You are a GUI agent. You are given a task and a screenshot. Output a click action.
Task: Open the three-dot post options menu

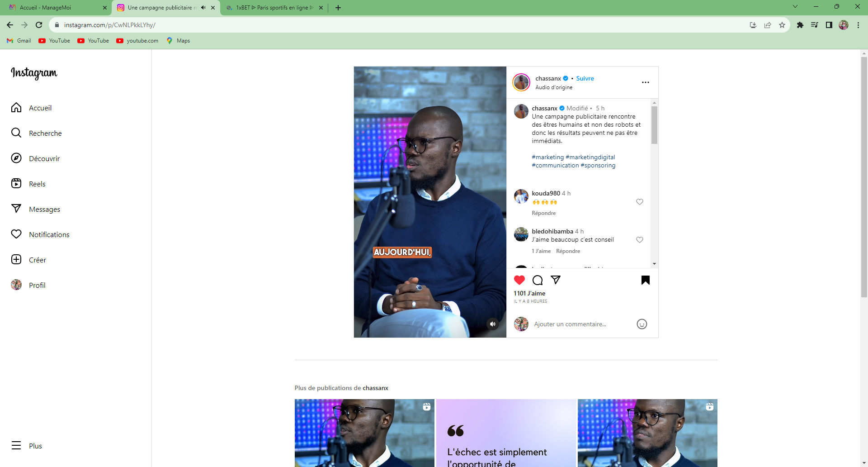pyautogui.click(x=646, y=82)
